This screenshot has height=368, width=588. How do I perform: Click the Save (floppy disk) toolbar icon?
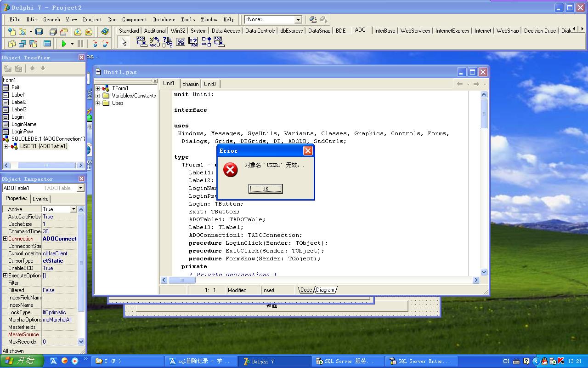tap(39, 32)
